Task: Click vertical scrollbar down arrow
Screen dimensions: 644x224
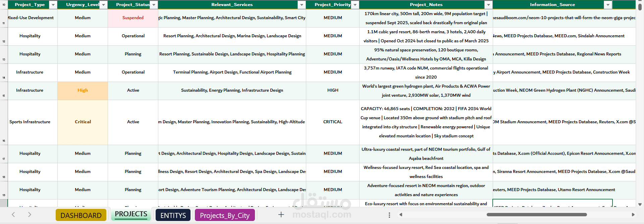Action: (x=640, y=204)
